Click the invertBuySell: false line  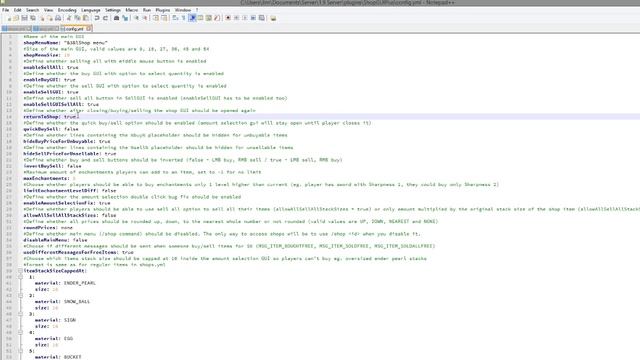(52, 166)
